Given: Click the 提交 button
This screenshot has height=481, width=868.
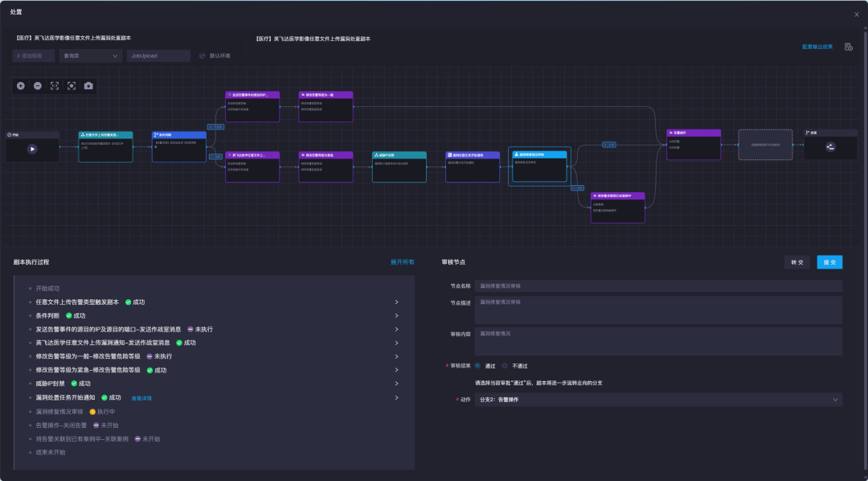Looking at the screenshot, I should click(829, 262).
